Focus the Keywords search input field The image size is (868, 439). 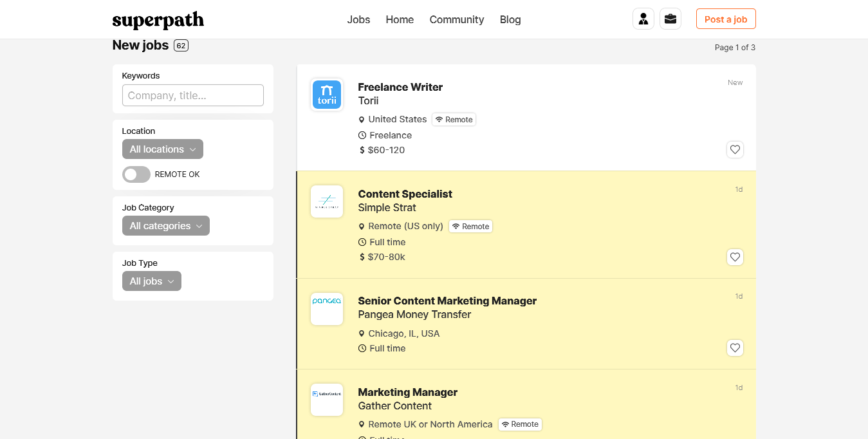tap(193, 95)
